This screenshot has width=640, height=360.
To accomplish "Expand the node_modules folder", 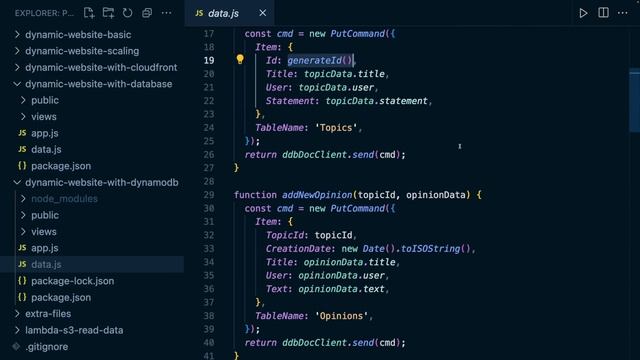I will (x=64, y=199).
